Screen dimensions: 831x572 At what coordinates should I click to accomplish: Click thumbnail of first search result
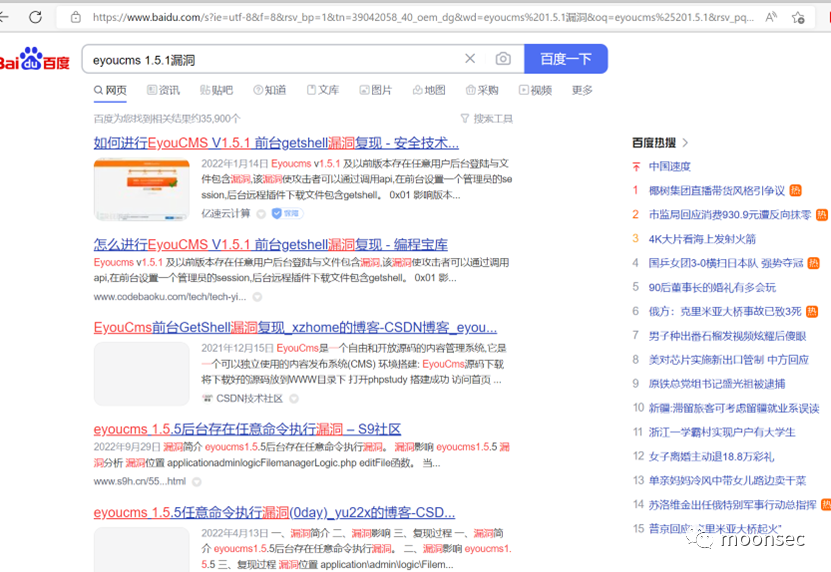(x=142, y=189)
